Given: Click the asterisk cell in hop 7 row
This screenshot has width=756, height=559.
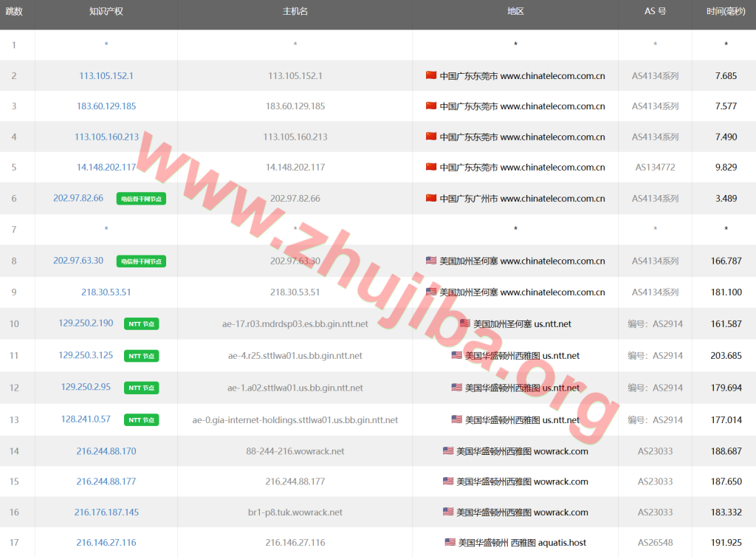Looking at the screenshot, I should pos(515,229).
